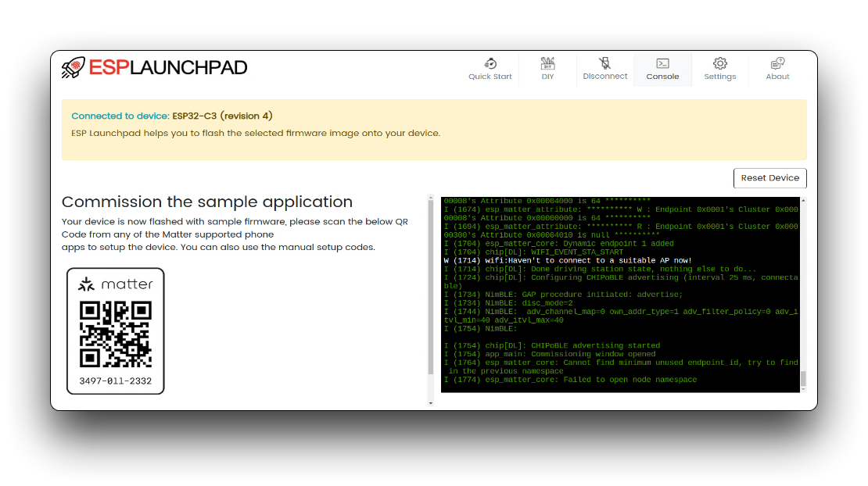Click the console scroll down arrow
The image size is (868, 486).
pos(803,390)
